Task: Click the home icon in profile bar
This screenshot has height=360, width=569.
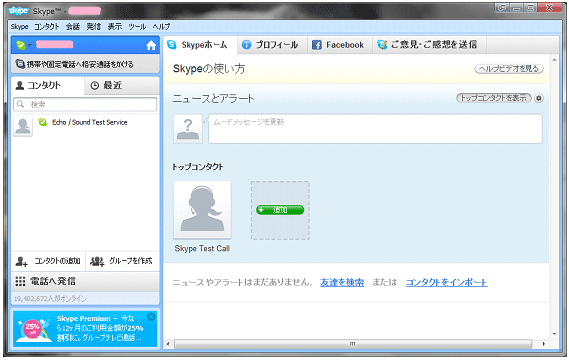Action: (151, 45)
